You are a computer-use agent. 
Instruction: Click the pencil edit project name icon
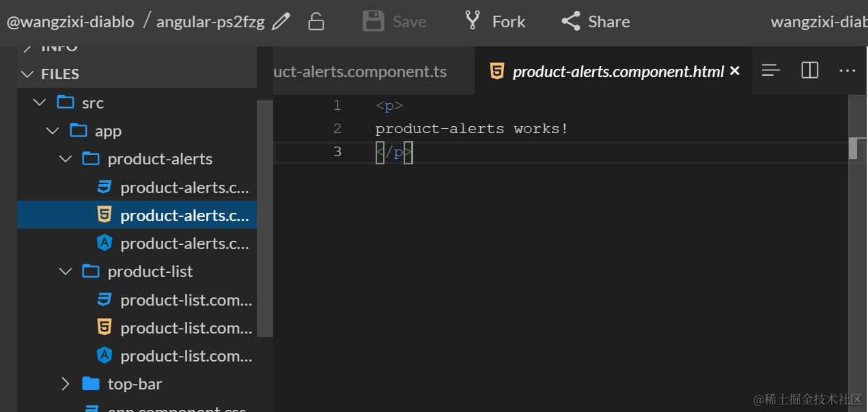pos(281,22)
